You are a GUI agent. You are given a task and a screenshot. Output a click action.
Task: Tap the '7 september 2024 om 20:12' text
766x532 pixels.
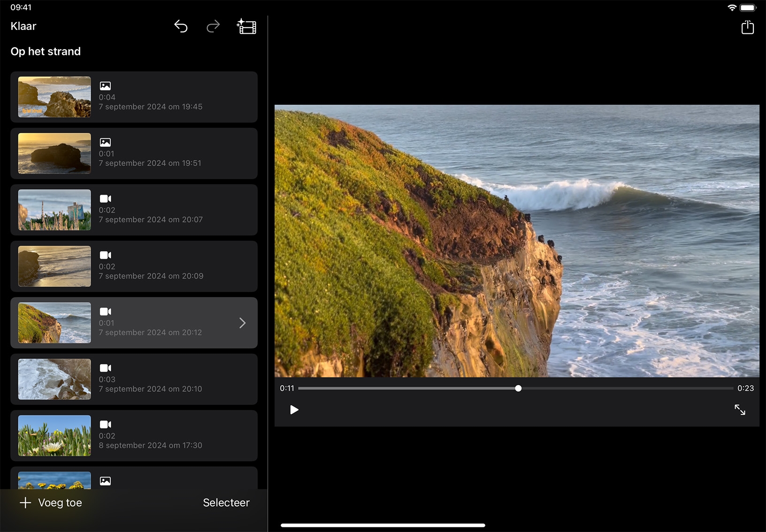[150, 332]
